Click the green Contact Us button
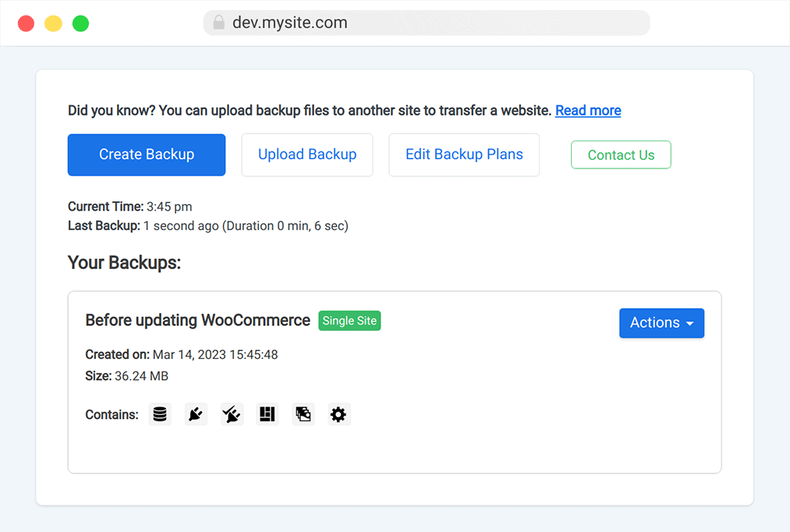This screenshot has width=790, height=532. click(621, 154)
